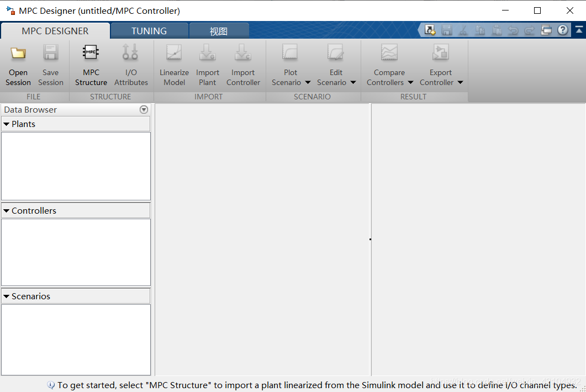Switch to the 视图 tab

(x=219, y=31)
